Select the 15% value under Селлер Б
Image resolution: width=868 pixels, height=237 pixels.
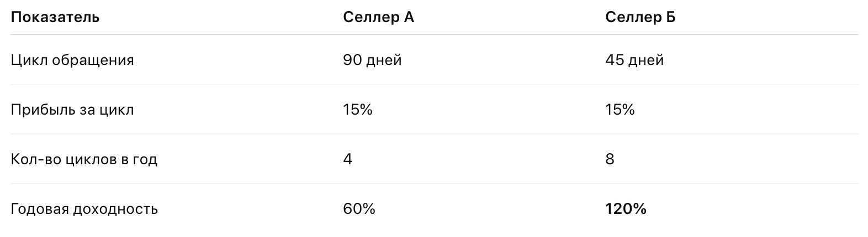(x=620, y=110)
